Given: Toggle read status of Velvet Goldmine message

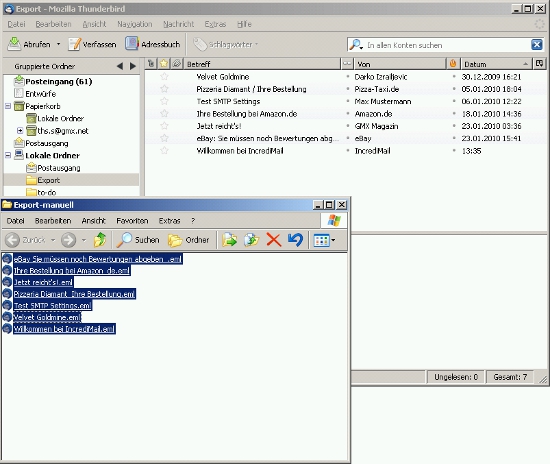Looking at the screenshot, I should coord(348,76).
